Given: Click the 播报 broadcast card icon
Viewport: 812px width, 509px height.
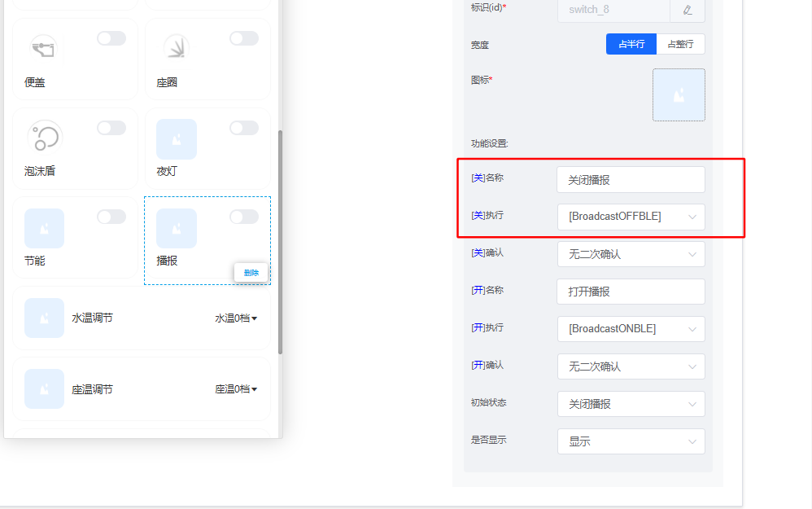Looking at the screenshot, I should coord(176,228).
